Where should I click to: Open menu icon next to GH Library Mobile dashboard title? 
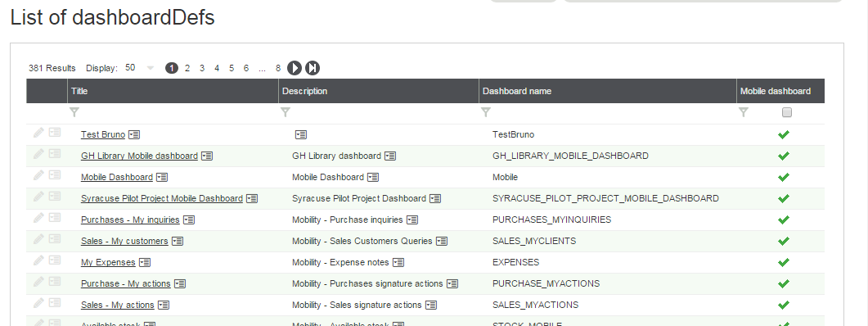click(x=206, y=156)
